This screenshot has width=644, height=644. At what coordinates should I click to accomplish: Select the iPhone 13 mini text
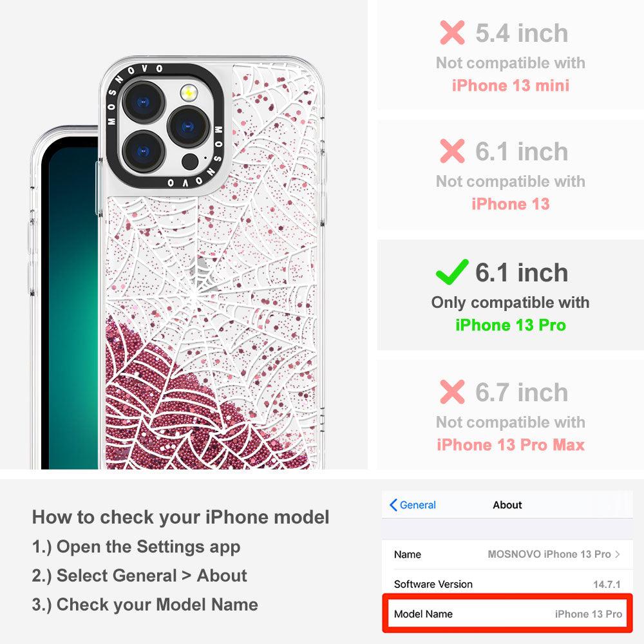[511, 86]
